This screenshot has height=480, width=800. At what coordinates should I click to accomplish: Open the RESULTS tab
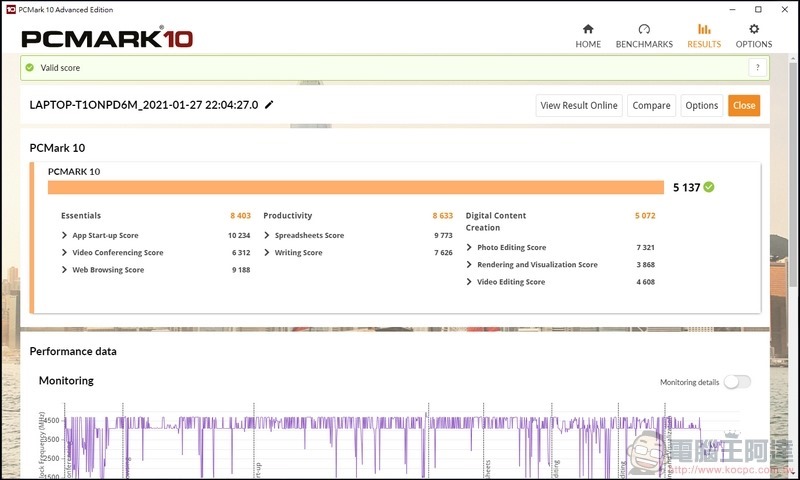pos(704,36)
